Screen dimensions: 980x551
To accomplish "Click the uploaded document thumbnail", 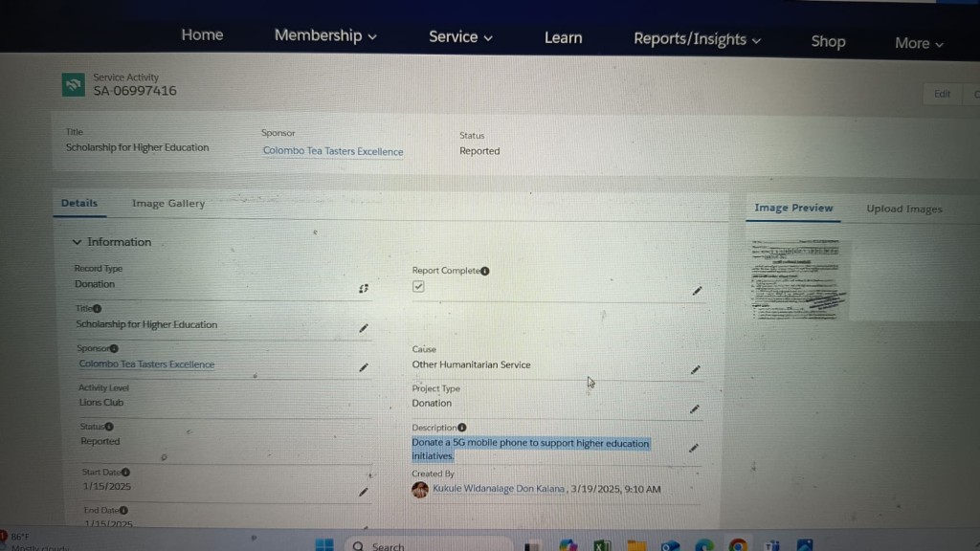I will [798, 278].
